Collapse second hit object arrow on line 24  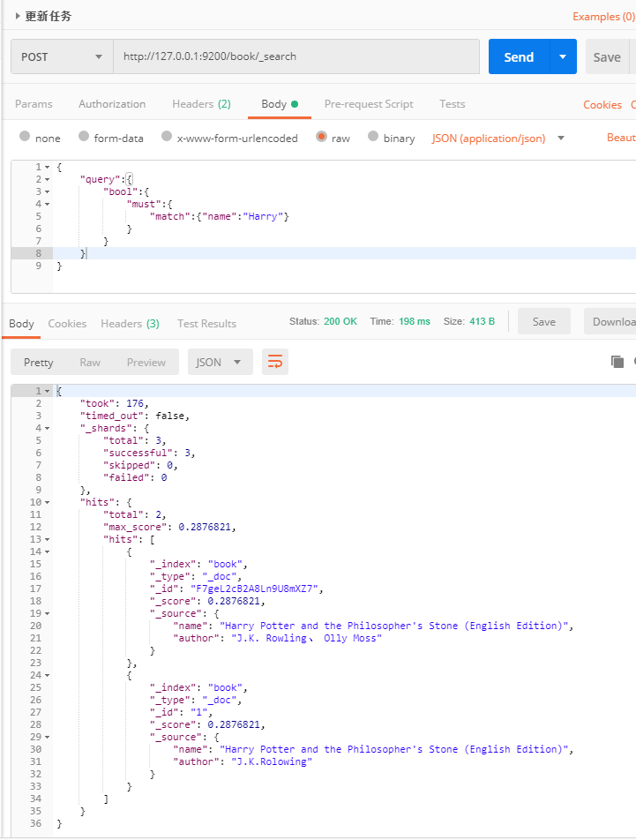(47, 675)
